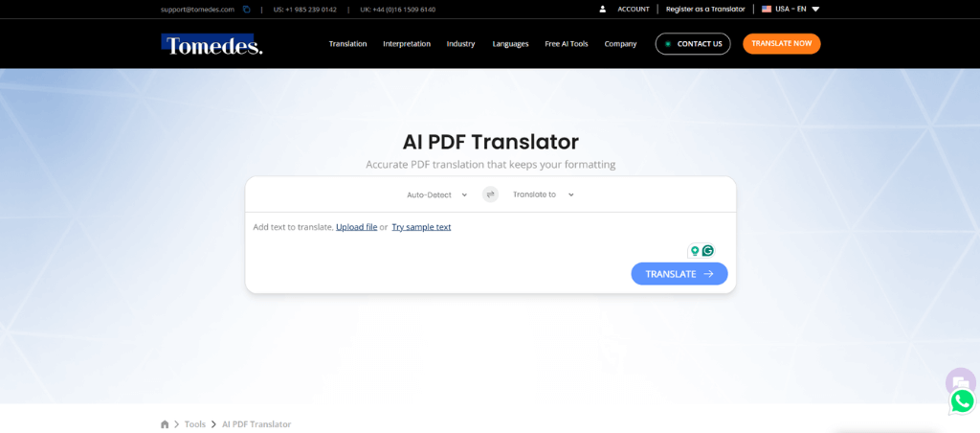Click the CONTACT US button
This screenshot has width=980, height=433.
click(x=693, y=44)
